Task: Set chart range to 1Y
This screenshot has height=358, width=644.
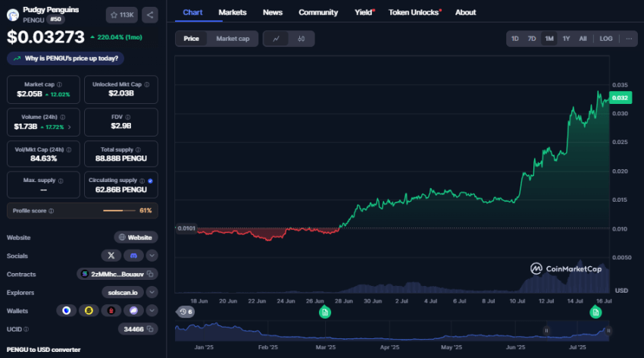Action: pyautogui.click(x=567, y=39)
